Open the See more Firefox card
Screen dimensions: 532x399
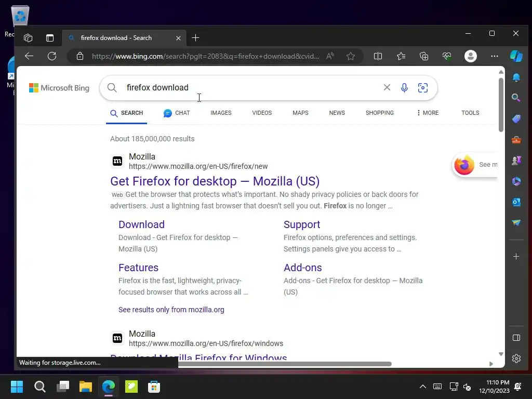(475, 165)
